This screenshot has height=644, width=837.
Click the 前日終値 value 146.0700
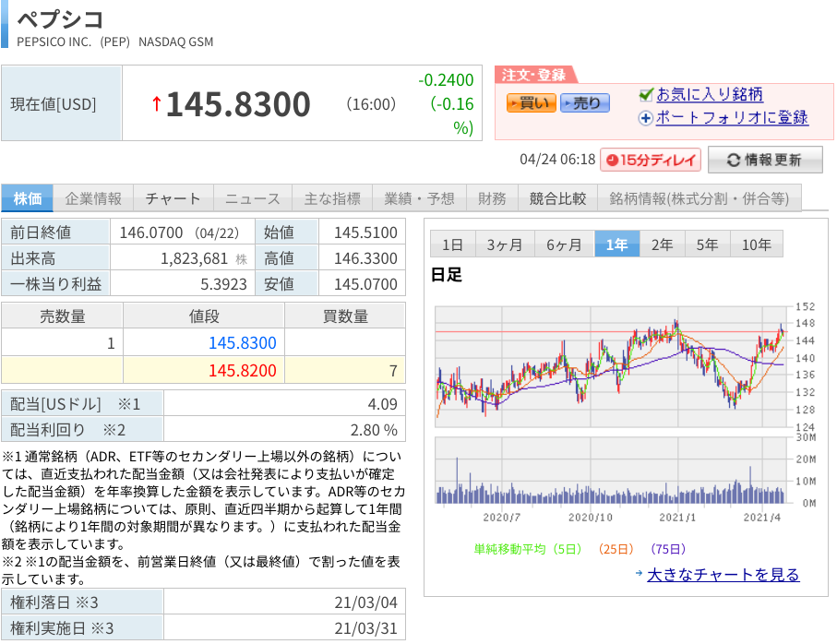coord(151,233)
